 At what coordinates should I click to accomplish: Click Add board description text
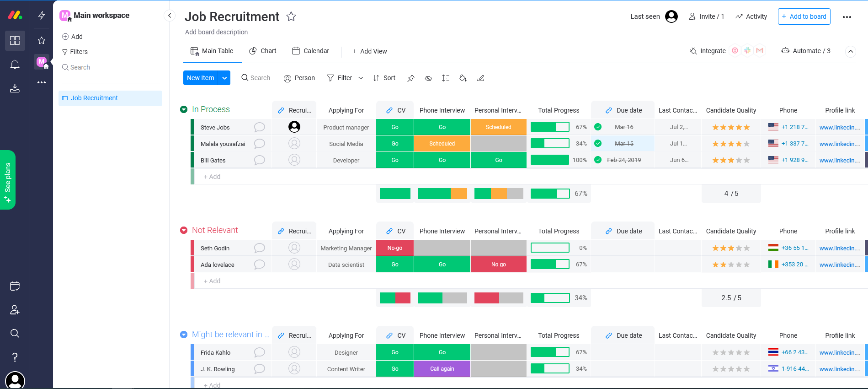[216, 32]
